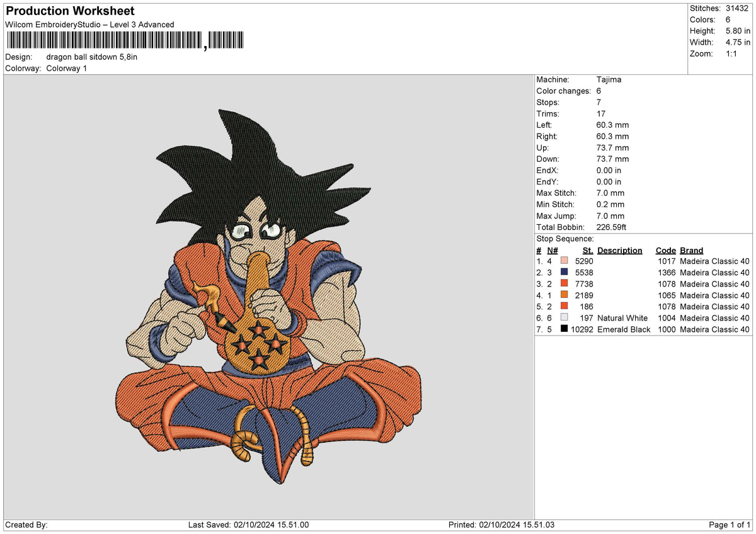The height and width of the screenshot is (534, 756).
Task: Click the Emerald Black color swatch
Action: (x=564, y=329)
